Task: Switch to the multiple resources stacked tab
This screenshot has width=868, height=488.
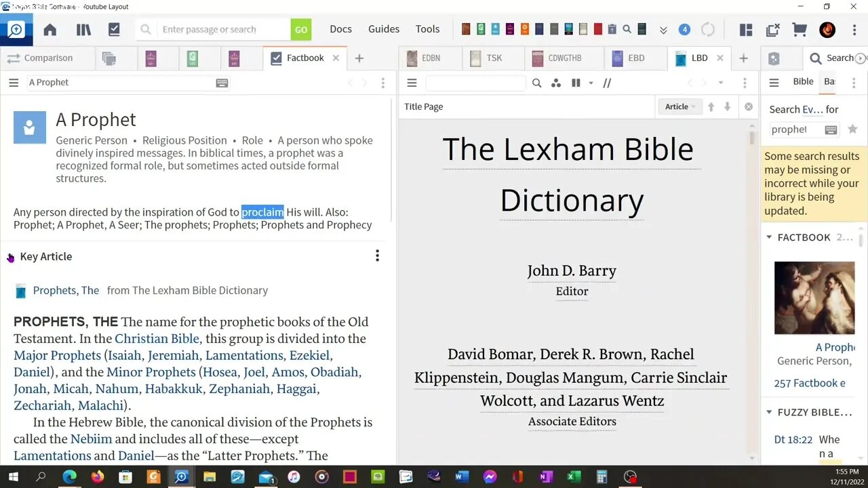Action: (108, 58)
